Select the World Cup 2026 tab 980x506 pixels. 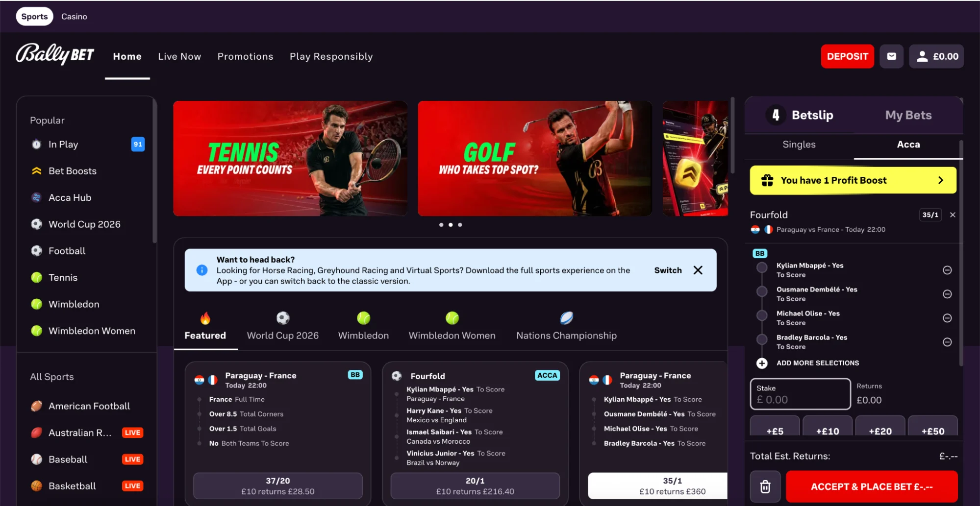click(x=283, y=326)
